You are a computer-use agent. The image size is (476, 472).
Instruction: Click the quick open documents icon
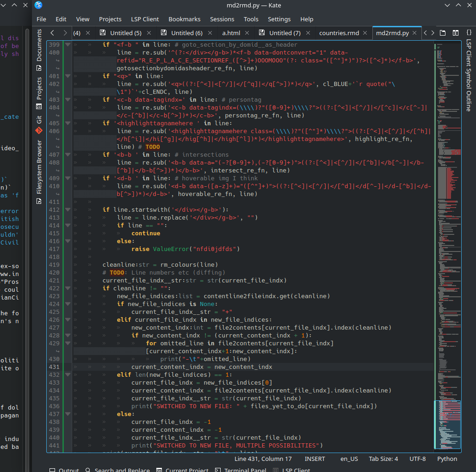coord(443,33)
